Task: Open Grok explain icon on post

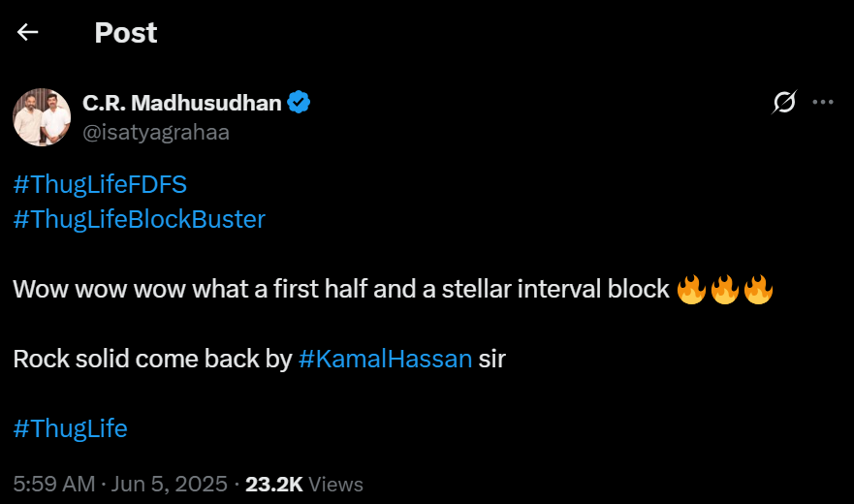Action: [784, 102]
